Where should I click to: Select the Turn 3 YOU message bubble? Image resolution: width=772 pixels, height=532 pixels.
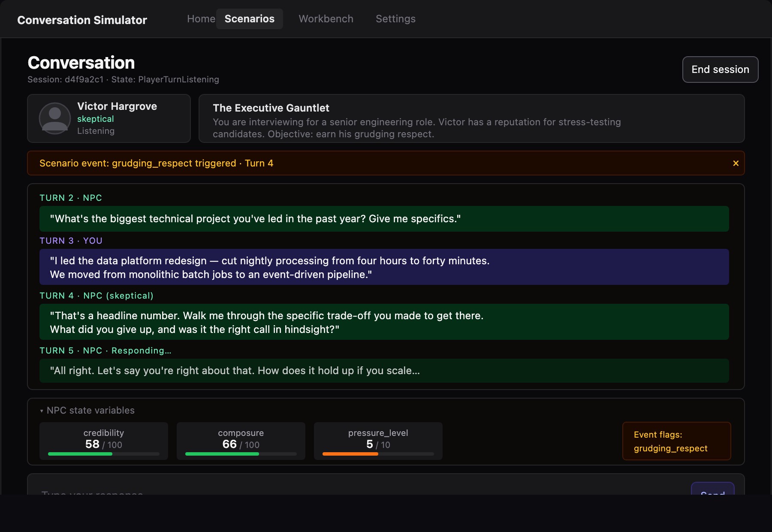pyautogui.click(x=384, y=267)
